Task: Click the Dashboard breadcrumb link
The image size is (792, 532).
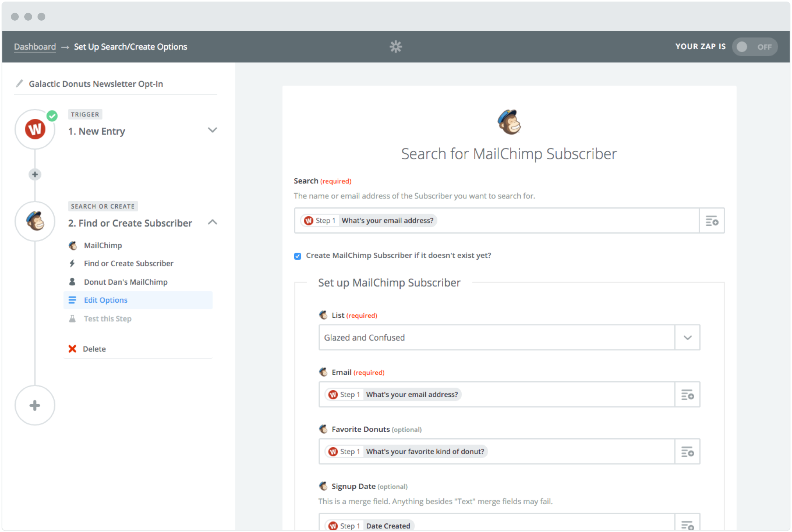Action: [34, 46]
